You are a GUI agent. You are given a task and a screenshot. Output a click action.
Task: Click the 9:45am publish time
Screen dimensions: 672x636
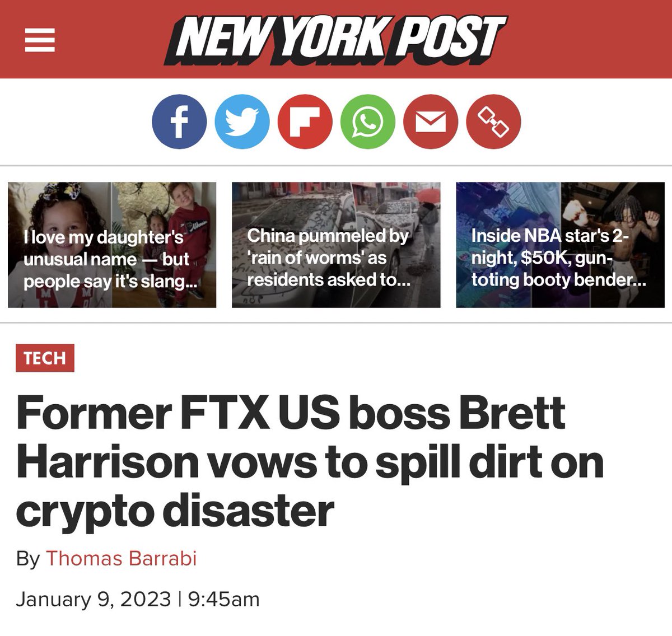(x=223, y=599)
